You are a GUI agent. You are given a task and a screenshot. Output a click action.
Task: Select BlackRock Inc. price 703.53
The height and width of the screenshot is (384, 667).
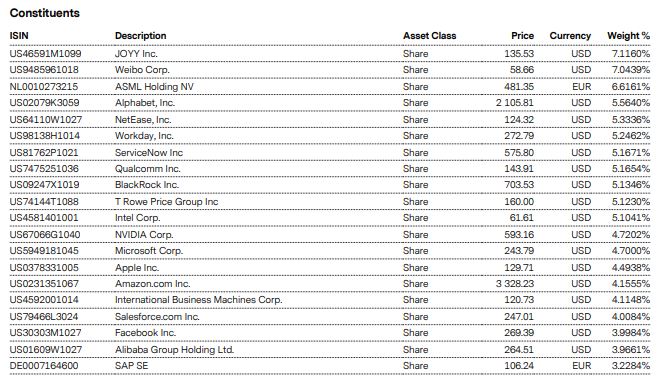pyautogui.click(x=519, y=185)
